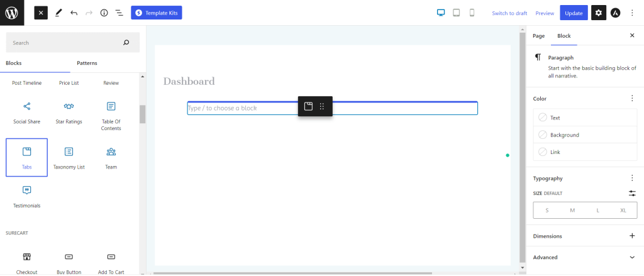Screen dimensions: 644x276
Task: Open the Astra settings icon
Action: point(615,13)
